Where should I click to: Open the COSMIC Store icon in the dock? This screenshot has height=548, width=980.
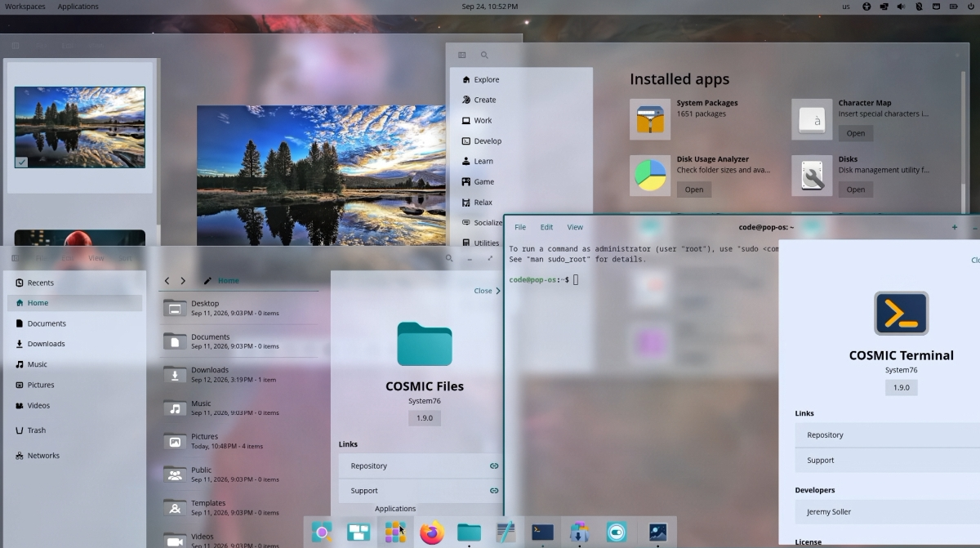tap(579, 532)
